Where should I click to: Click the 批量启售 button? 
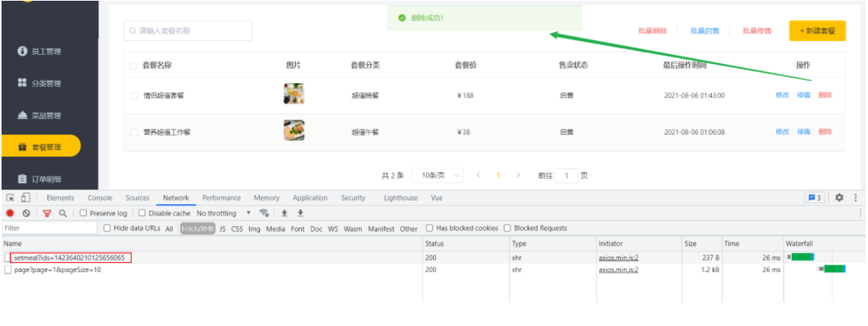pos(705,31)
